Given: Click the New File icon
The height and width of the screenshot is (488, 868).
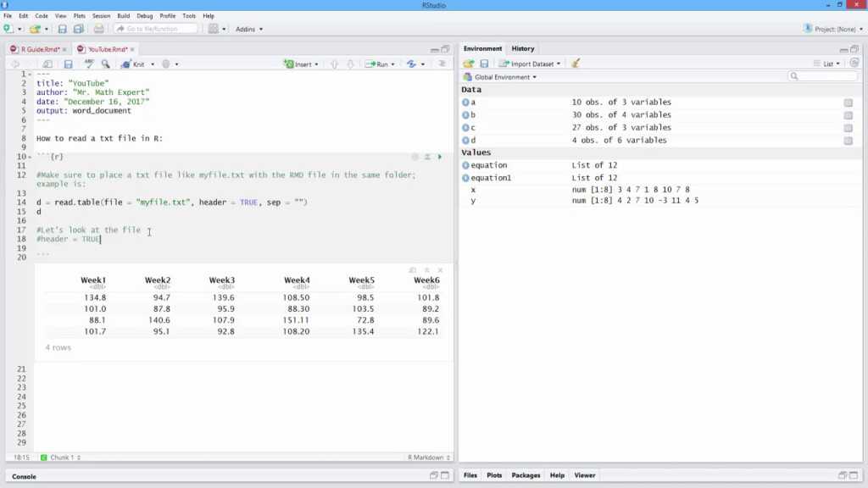Looking at the screenshot, I should pyautogui.click(x=8, y=29).
